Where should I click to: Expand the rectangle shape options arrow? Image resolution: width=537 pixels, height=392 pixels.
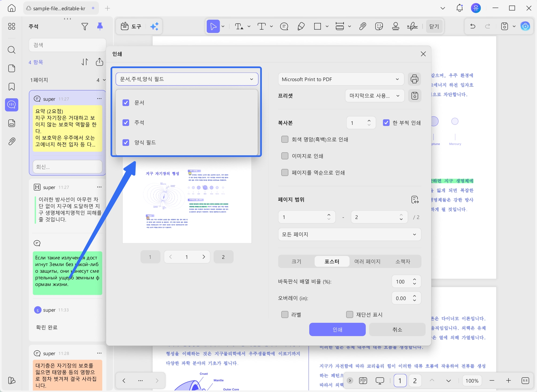327,26
